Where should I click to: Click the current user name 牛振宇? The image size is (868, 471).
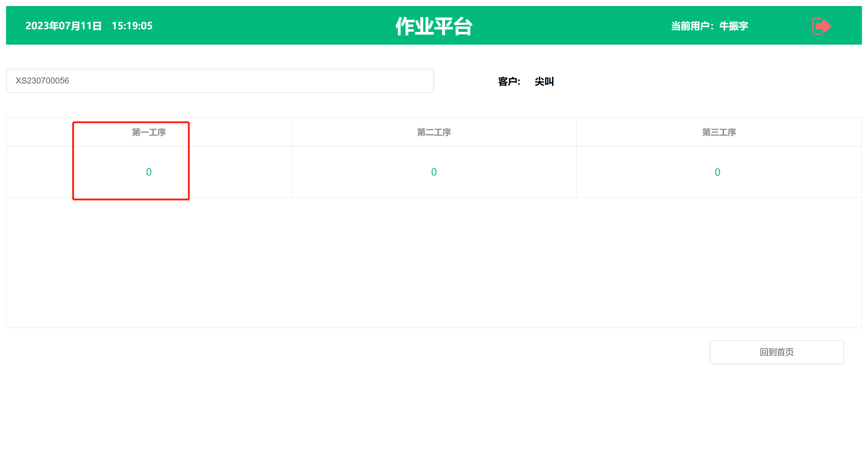(734, 26)
